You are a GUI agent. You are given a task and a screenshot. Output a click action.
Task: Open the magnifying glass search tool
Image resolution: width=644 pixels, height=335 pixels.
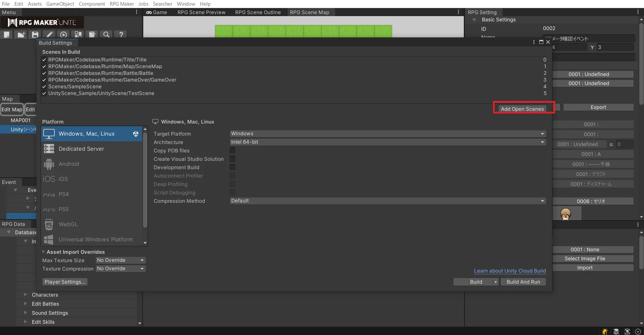click(106, 34)
